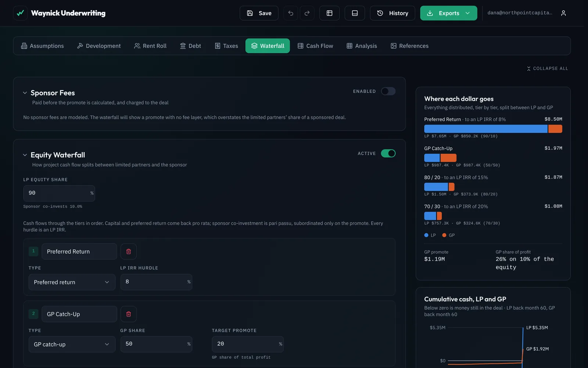
Task: Edit the GP Share percentage field
Action: pos(156,344)
